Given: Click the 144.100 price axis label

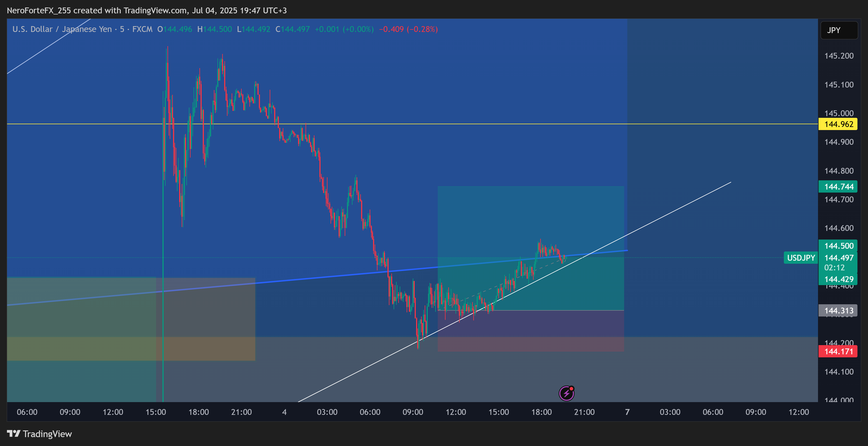Looking at the screenshot, I should [x=839, y=372].
